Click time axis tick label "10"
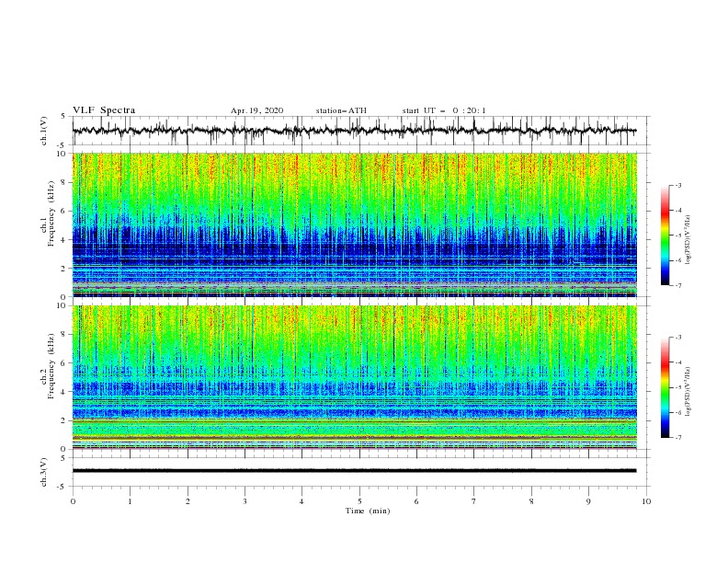The height and width of the screenshot is (563, 728). [646, 501]
